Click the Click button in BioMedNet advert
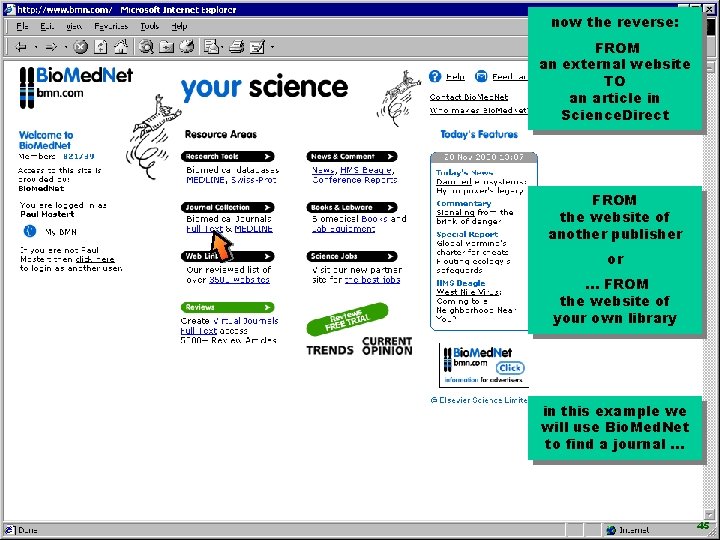 pos(510,368)
